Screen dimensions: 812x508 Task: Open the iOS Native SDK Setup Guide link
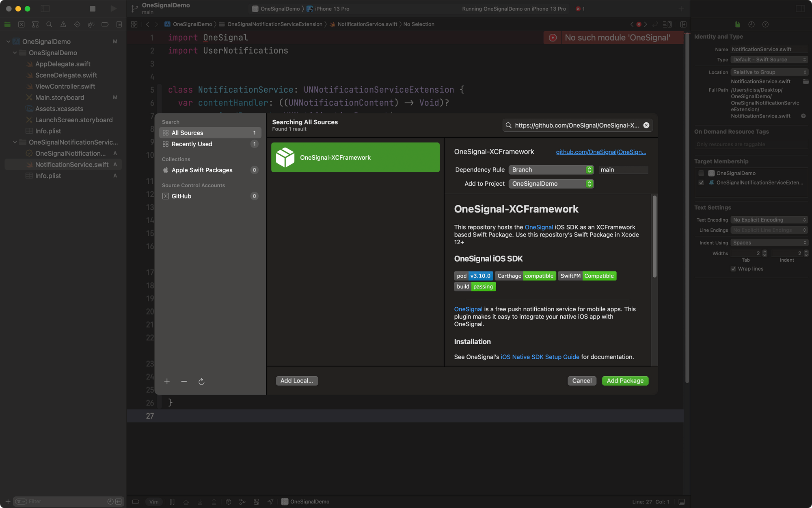click(x=540, y=357)
